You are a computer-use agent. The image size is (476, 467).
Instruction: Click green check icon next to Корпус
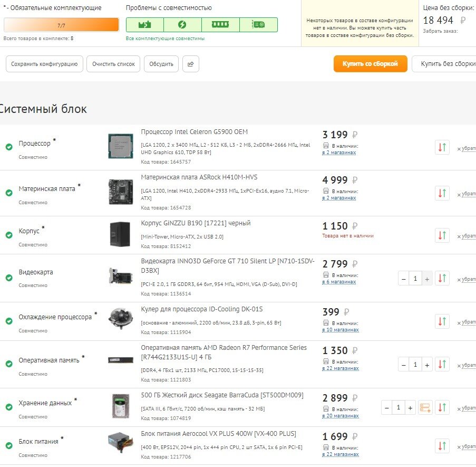pyautogui.click(x=9, y=235)
